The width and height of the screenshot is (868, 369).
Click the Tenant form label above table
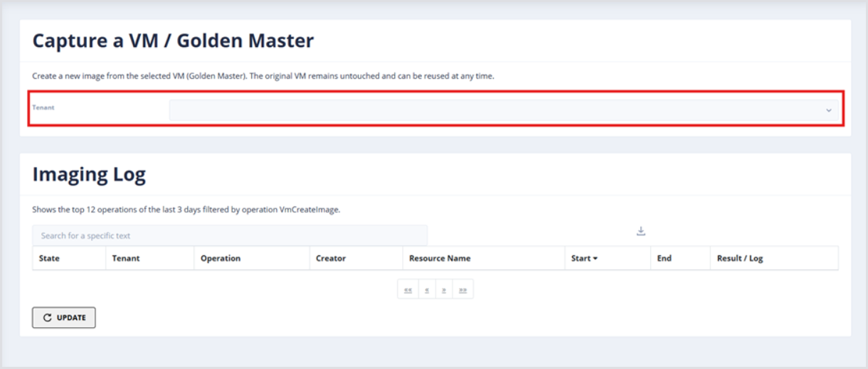[x=43, y=107]
